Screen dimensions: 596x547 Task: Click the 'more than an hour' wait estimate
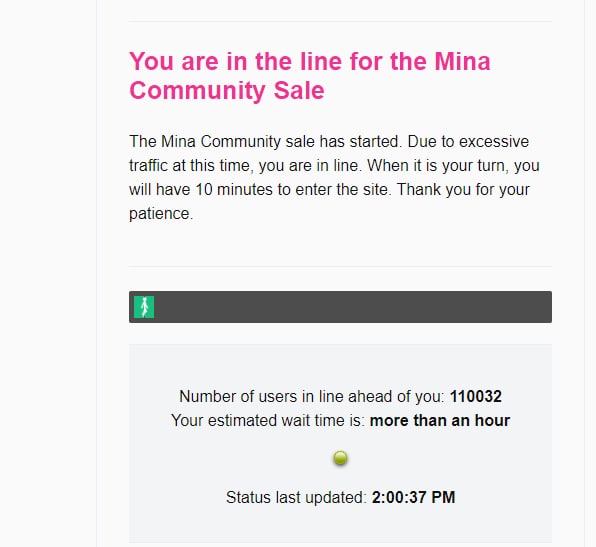click(x=440, y=420)
